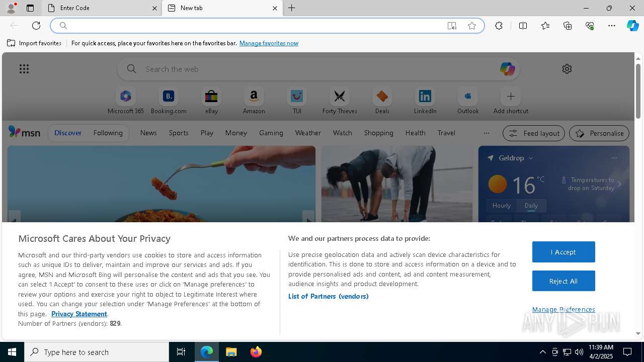
Task: Open the Money menu item
Action: 236,133
